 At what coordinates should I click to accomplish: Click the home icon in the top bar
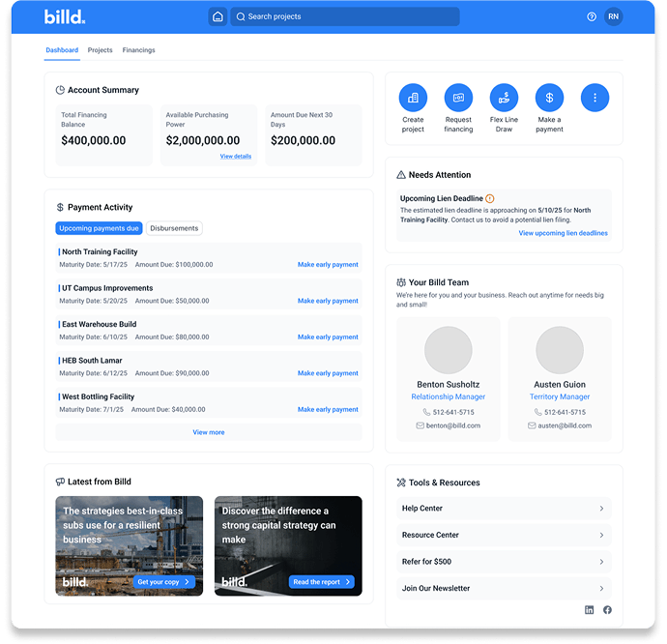(217, 16)
